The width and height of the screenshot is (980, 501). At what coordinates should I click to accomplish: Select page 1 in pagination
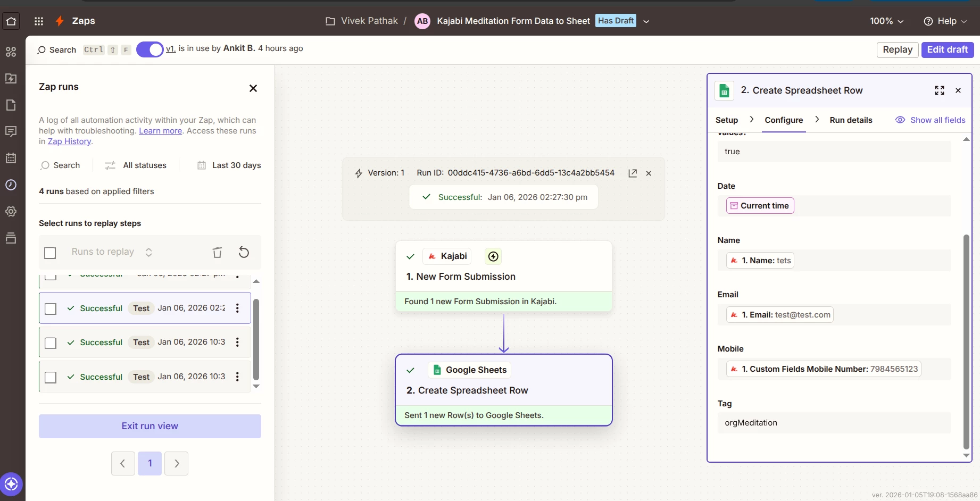pos(150,463)
